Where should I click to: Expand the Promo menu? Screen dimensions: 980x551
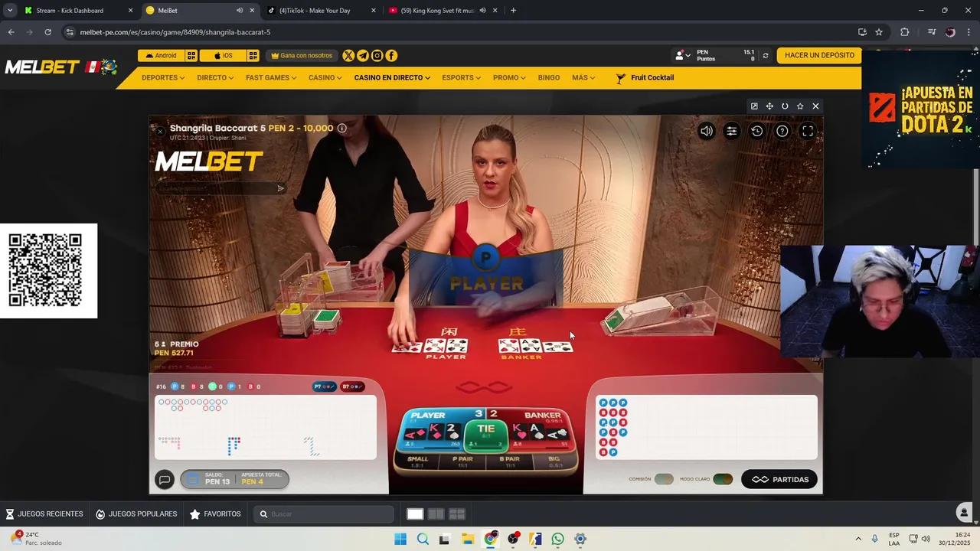(x=509, y=78)
